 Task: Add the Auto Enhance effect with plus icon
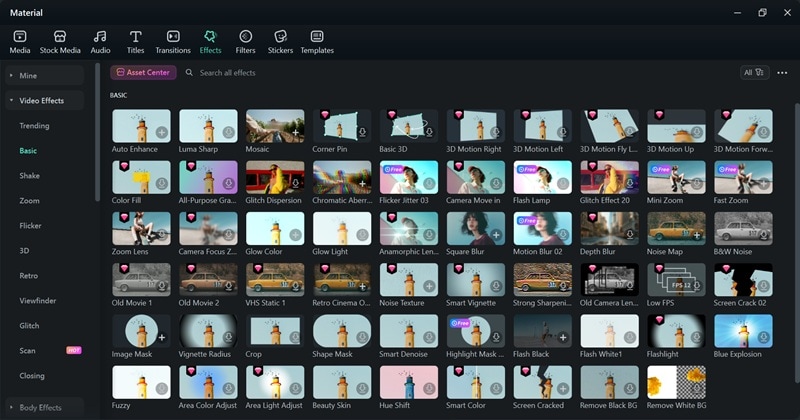pyautogui.click(x=162, y=133)
